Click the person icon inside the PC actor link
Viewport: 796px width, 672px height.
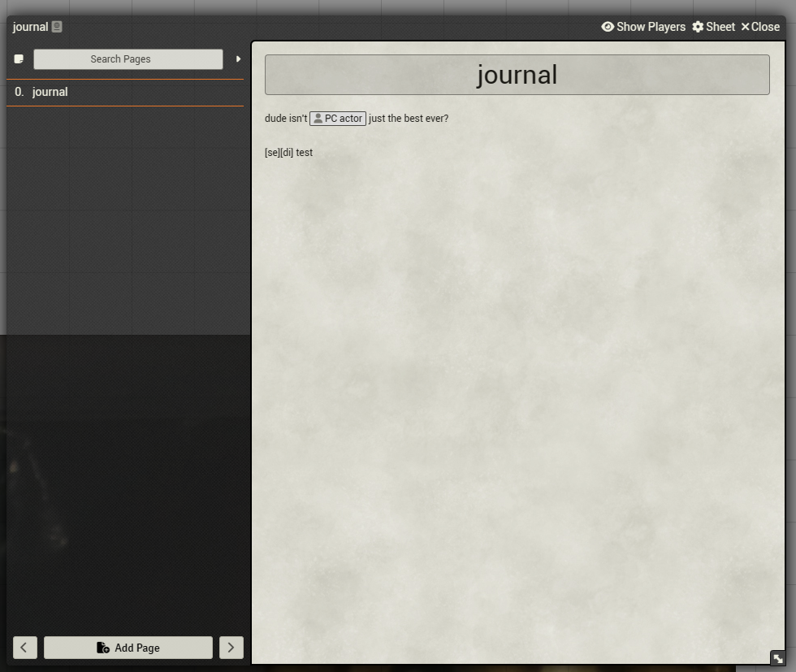[317, 118]
